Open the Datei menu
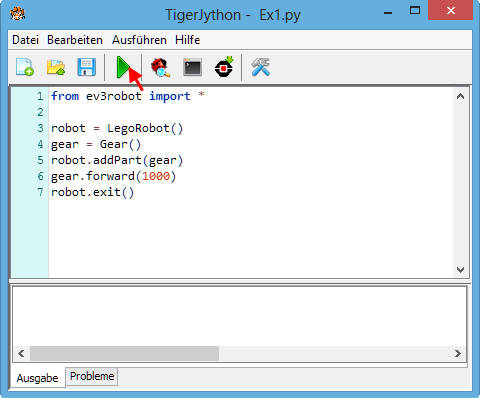Screen dimensions: 480x398 point(25,40)
